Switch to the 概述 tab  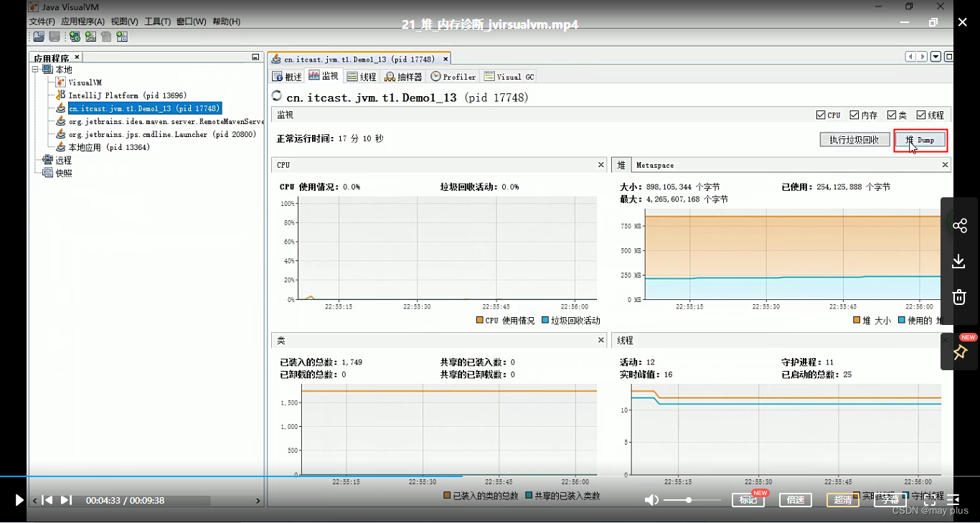tap(288, 77)
